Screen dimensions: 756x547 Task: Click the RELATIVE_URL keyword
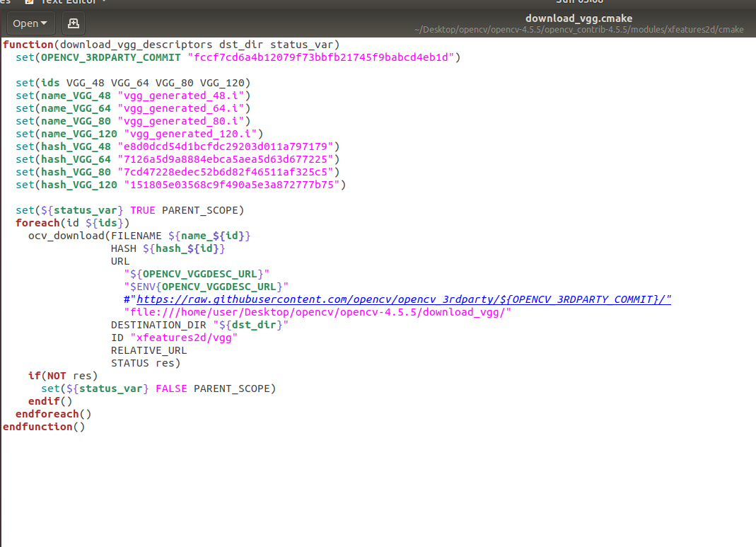(x=149, y=351)
